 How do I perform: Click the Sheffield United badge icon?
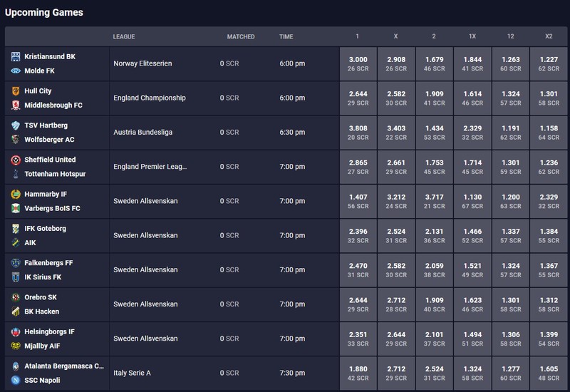pos(16,160)
